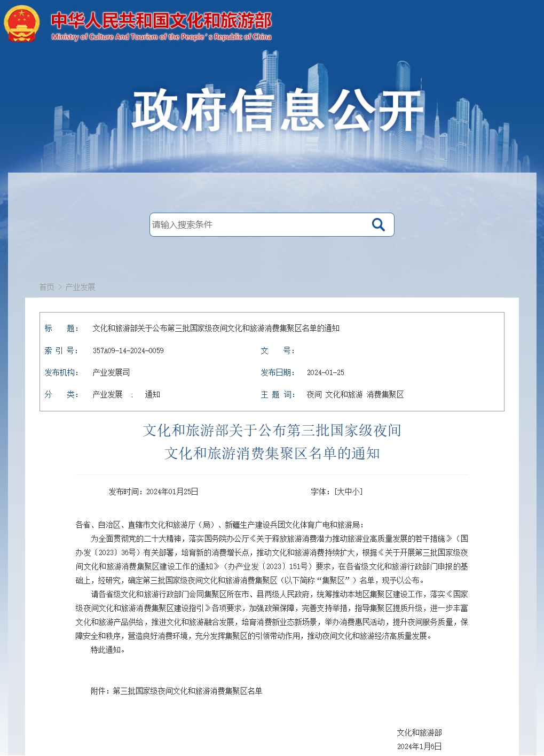
Task: Click the 政府信息公开 banner heading
Action: (x=278, y=110)
